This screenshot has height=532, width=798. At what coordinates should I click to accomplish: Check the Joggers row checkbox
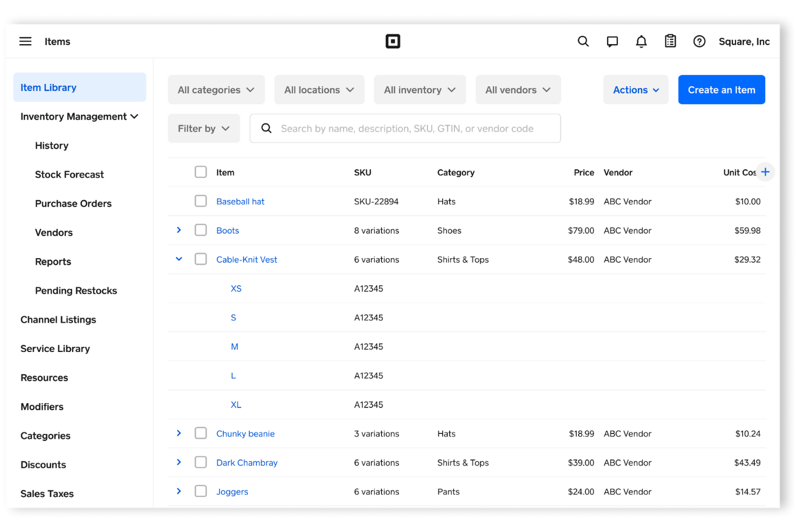(x=201, y=492)
